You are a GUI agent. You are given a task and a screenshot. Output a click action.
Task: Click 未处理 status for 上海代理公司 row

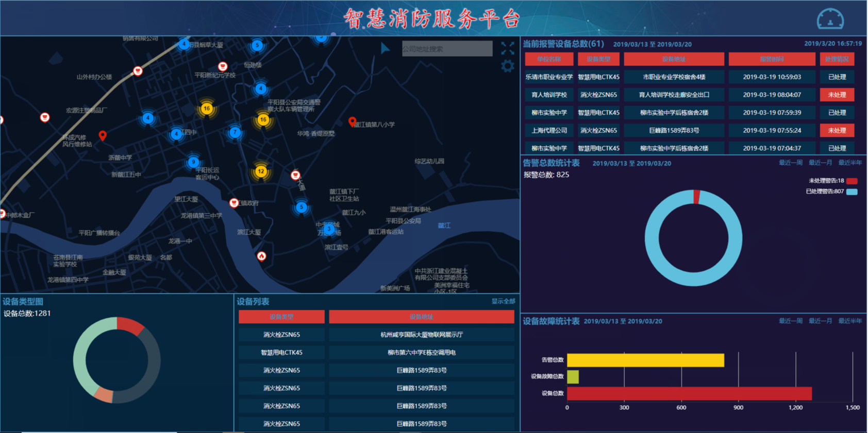[837, 130]
